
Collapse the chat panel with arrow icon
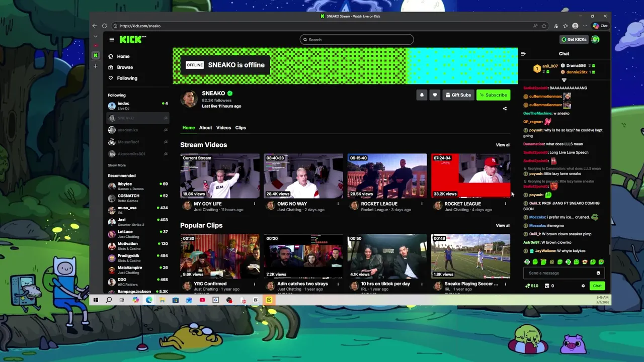pos(523,54)
